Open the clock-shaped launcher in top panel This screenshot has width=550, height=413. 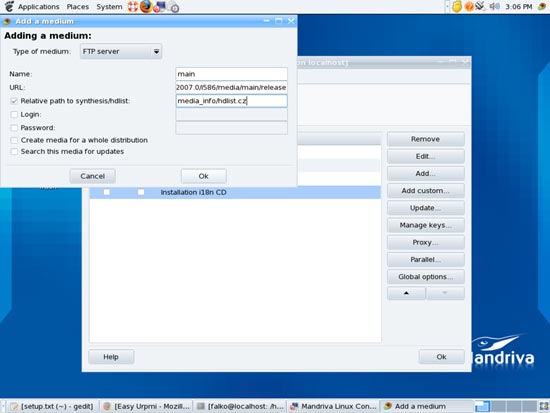click(173, 7)
